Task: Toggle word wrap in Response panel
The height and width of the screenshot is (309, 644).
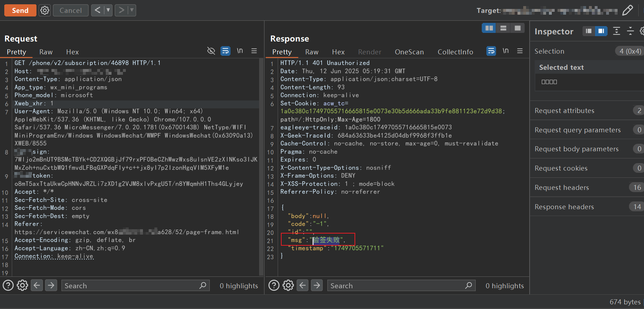Action: point(491,51)
